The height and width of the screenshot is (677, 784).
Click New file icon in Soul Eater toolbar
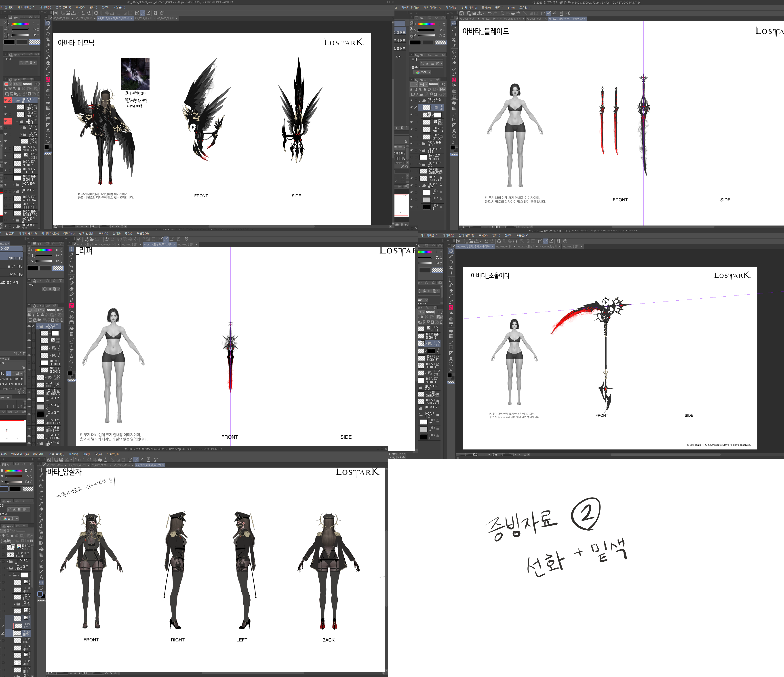pos(466,241)
